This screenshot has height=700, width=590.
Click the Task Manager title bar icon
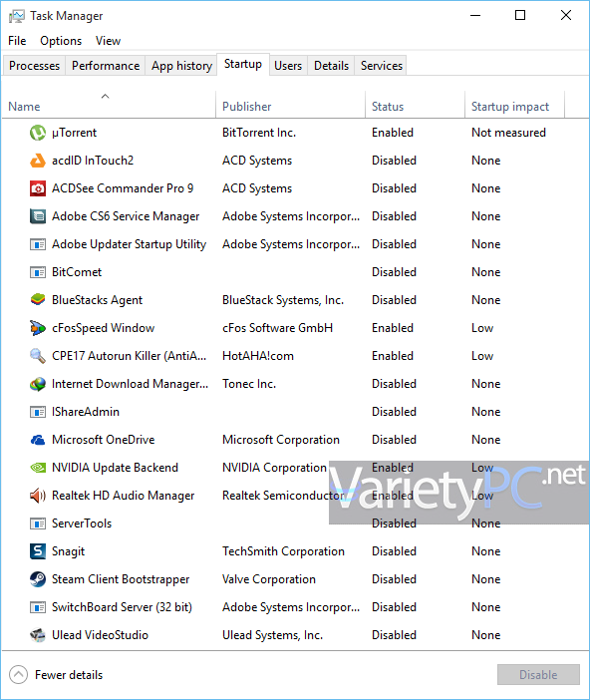17,16
